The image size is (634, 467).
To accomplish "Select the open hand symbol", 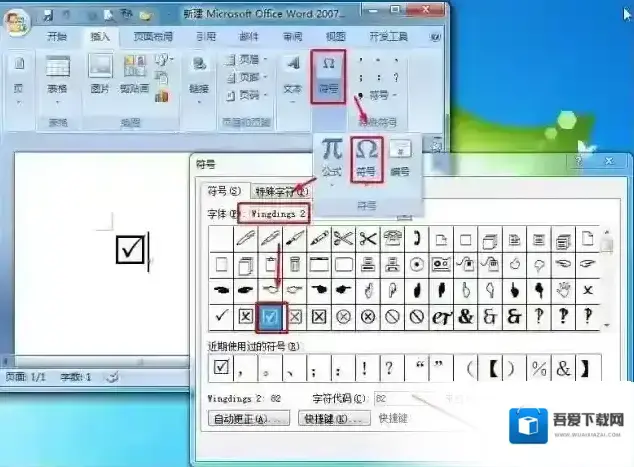I will tap(563, 290).
